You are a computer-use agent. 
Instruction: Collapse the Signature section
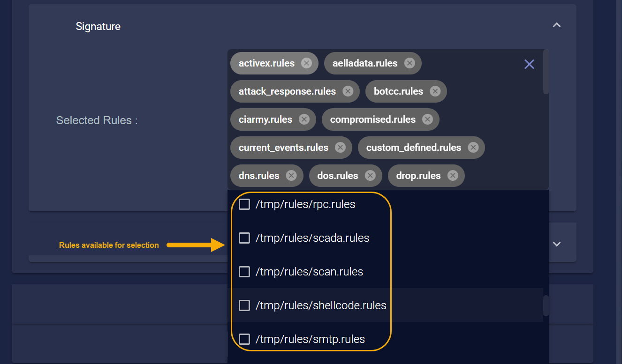pos(557,25)
